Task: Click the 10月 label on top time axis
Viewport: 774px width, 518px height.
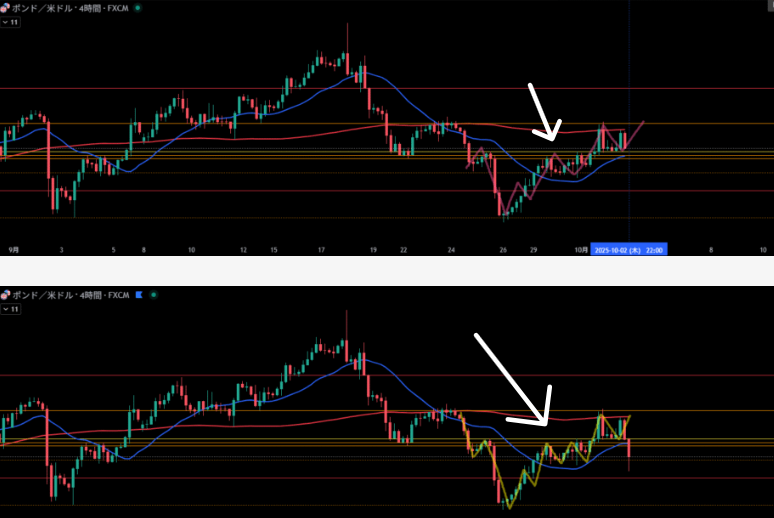Action: (x=581, y=248)
